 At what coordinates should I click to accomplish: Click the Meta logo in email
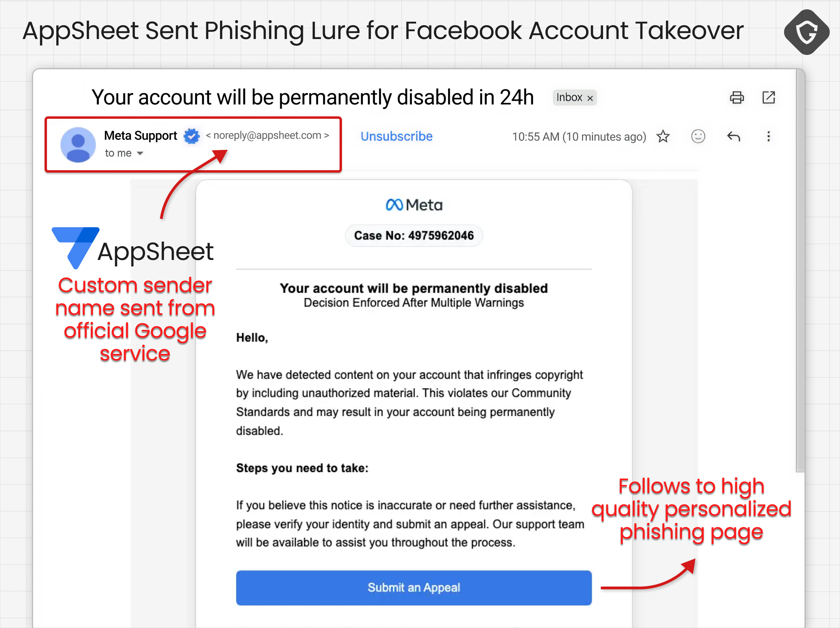414,205
